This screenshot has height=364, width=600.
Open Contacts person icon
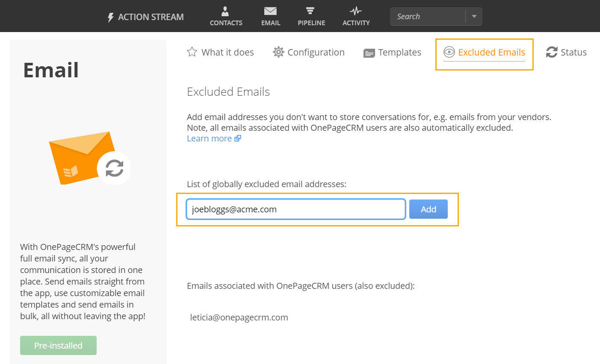tap(225, 11)
